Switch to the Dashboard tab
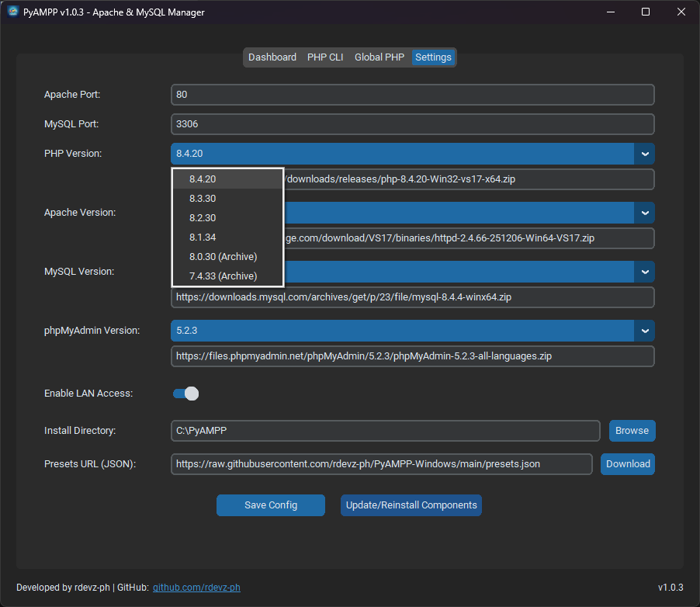 click(272, 57)
